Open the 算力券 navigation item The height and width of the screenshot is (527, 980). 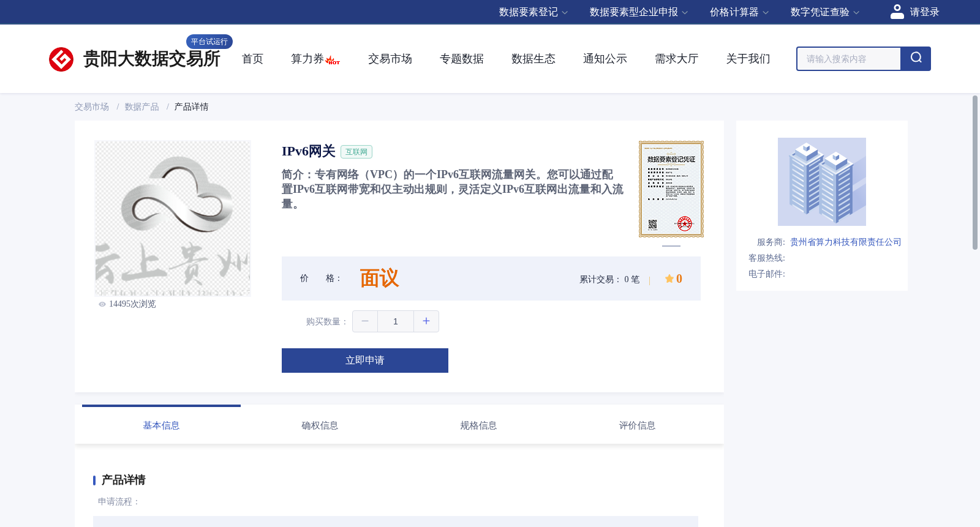pos(307,59)
